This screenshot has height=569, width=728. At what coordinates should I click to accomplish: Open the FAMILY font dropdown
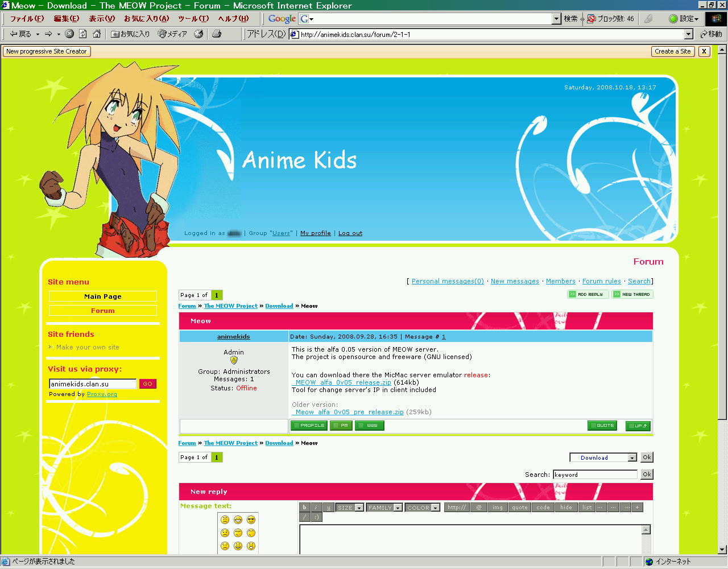pyautogui.click(x=384, y=508)
